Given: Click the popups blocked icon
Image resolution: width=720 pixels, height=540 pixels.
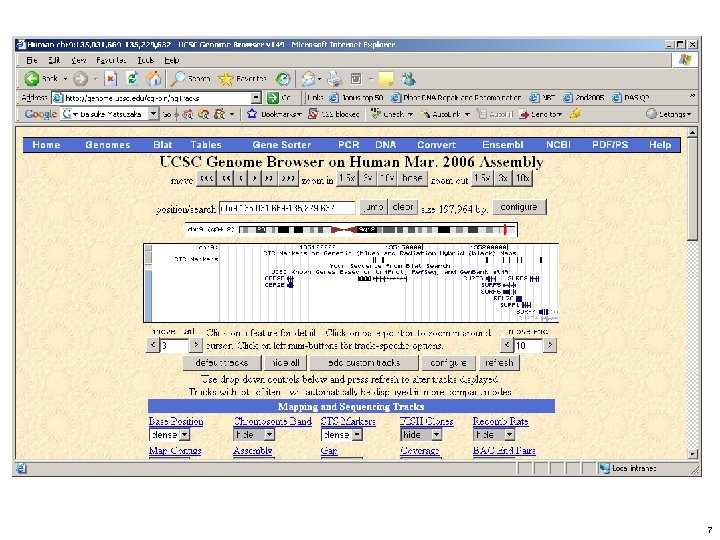Looking at the screenshot, I should [313, 114].
